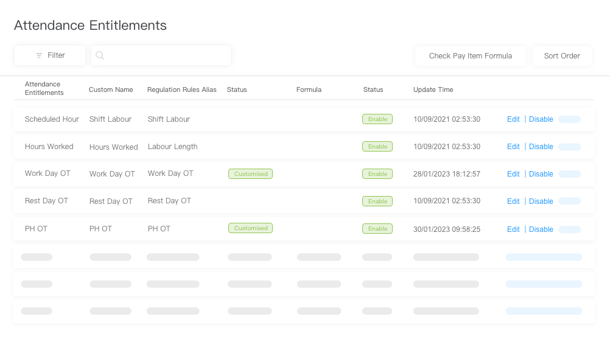Click Customised badge in PH OT row
This screenshot has height=364, width=610.
coord(251,228)
